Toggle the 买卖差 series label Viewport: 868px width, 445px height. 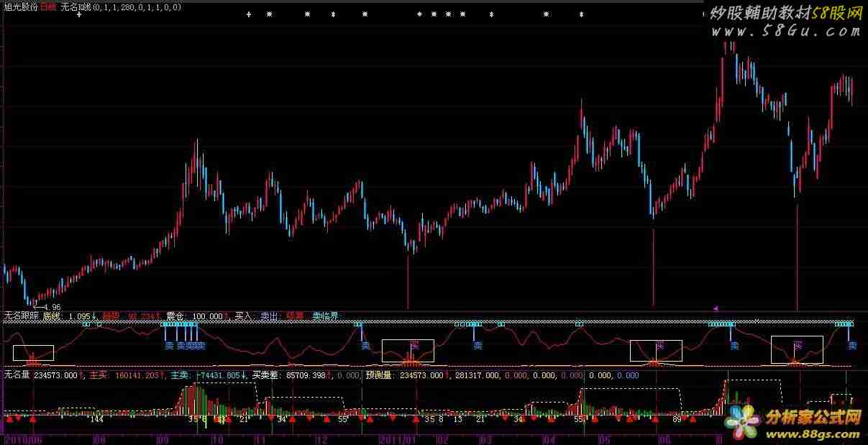267,375
